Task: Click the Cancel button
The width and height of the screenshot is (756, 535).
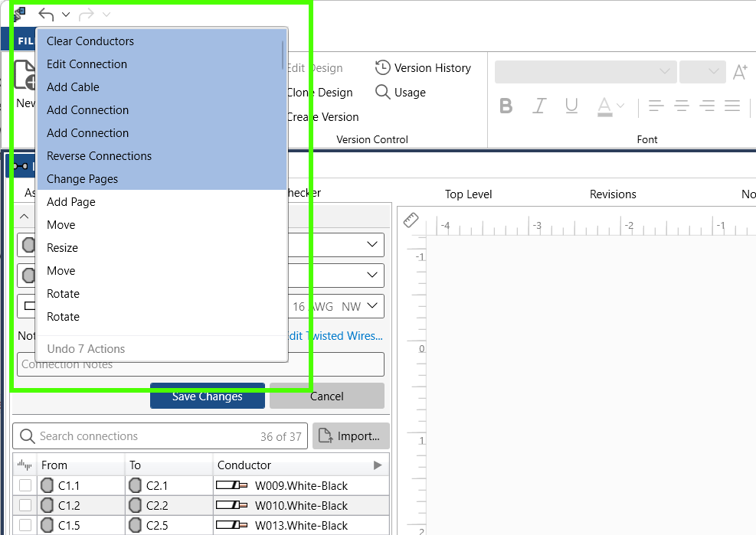Action: pyautogui.click(x=327, y=396)
